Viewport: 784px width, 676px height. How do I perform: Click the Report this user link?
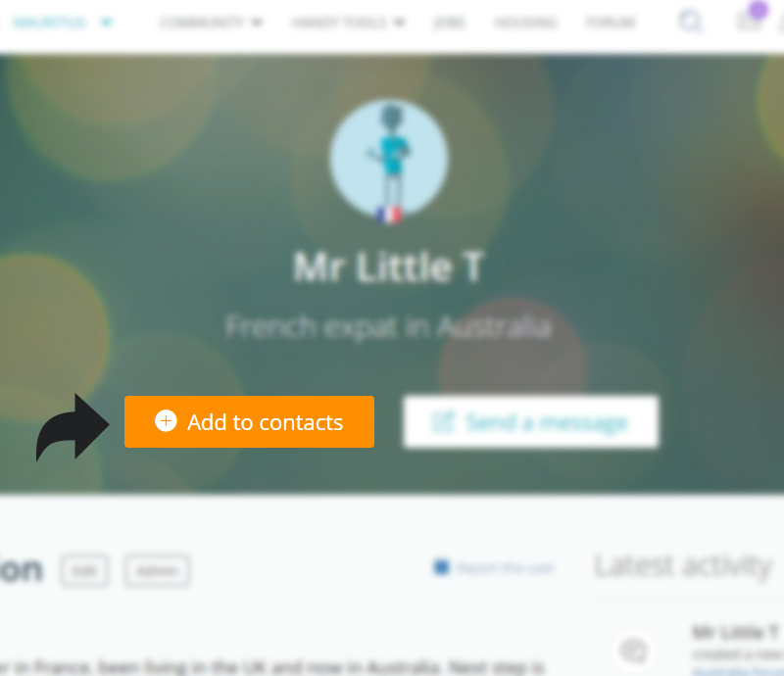(x=506, y=568)
